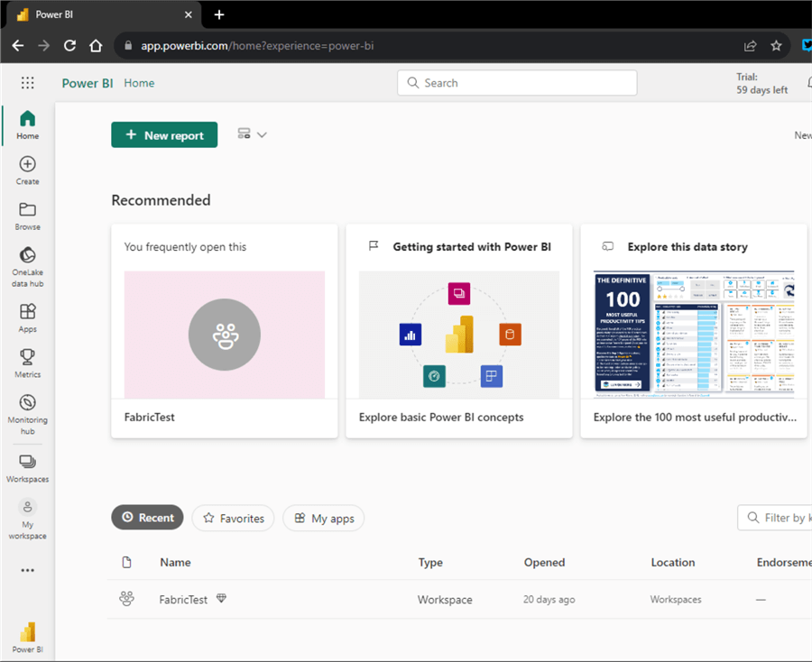
Task: Sort by the Location column header
Action: coord(673,563)
